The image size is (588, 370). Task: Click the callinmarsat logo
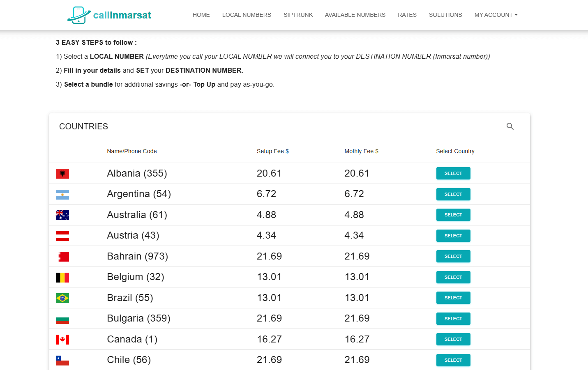(109, 15)
